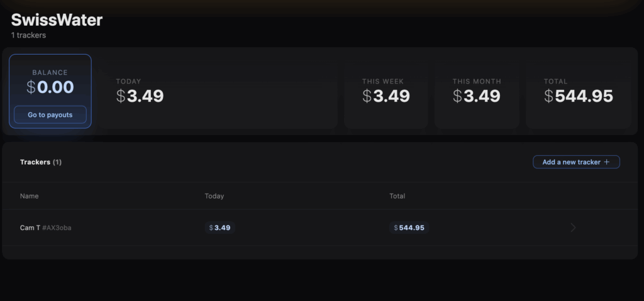The width and height of the screenshot is (644, 301).
Task: Click the $544.95 badge in Cam T row
Action: (409, 227)
